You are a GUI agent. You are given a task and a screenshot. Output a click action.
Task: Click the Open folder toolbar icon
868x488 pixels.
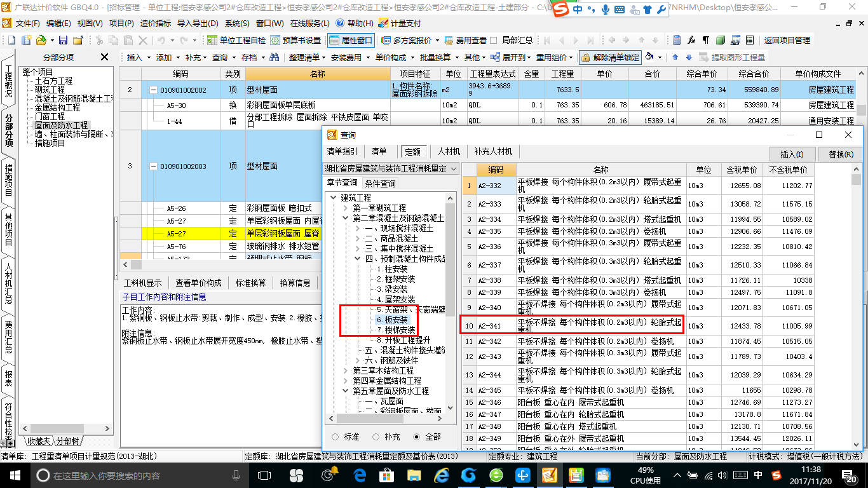[x=41, y=40]
